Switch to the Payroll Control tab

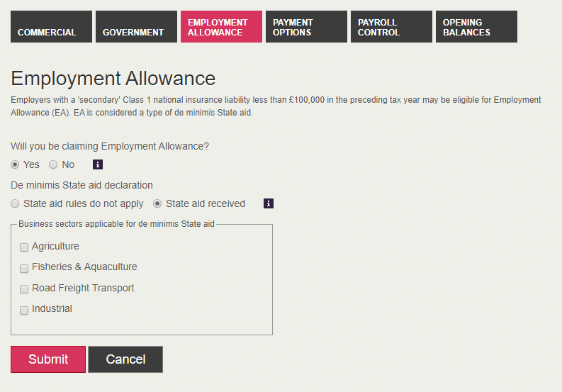click(x=391, y=27)
